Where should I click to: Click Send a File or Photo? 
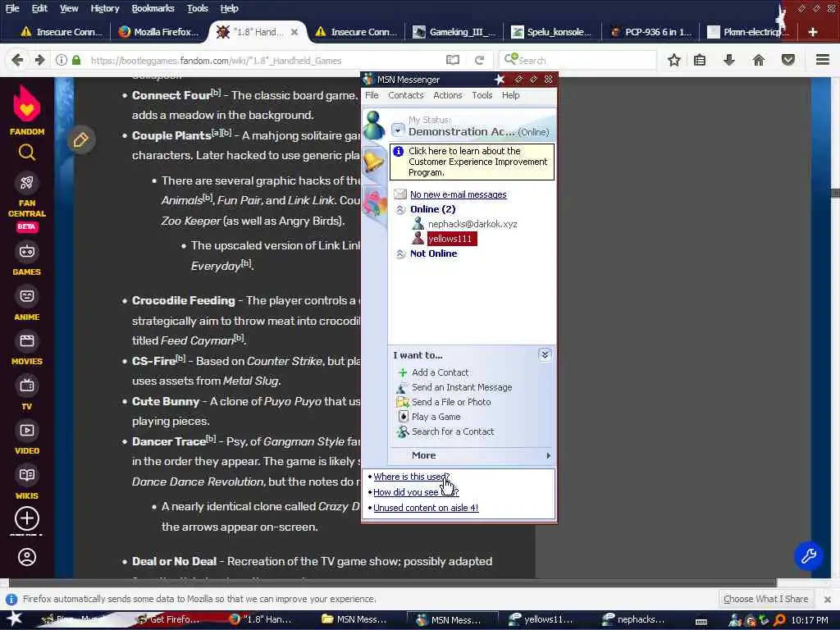coord(451,402)
